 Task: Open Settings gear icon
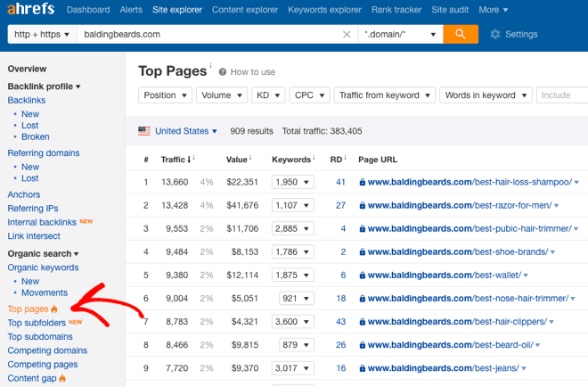point(495,34)
